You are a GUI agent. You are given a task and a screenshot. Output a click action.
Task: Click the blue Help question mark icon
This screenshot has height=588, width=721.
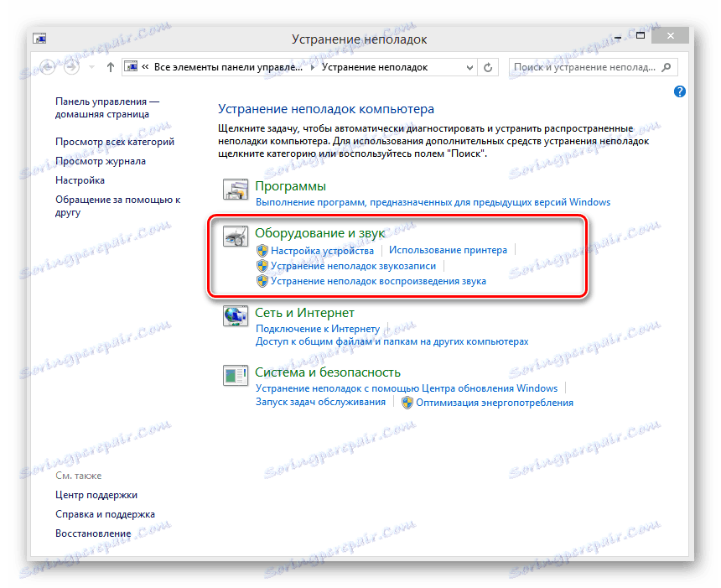coord(679,91)
